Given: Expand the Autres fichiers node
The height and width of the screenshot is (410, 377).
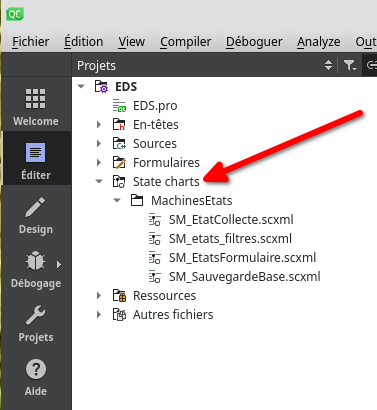Looking at the screenshot, I should (x=99, y=315).
